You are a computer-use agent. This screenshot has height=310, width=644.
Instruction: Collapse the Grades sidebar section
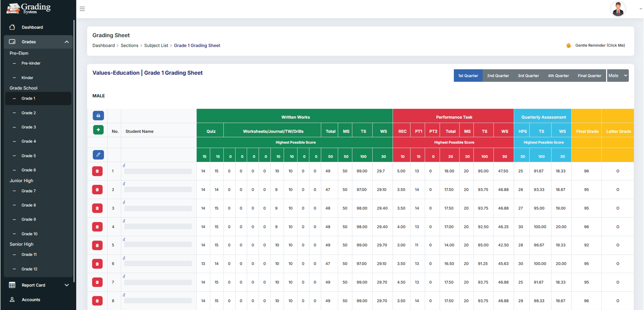66,42
